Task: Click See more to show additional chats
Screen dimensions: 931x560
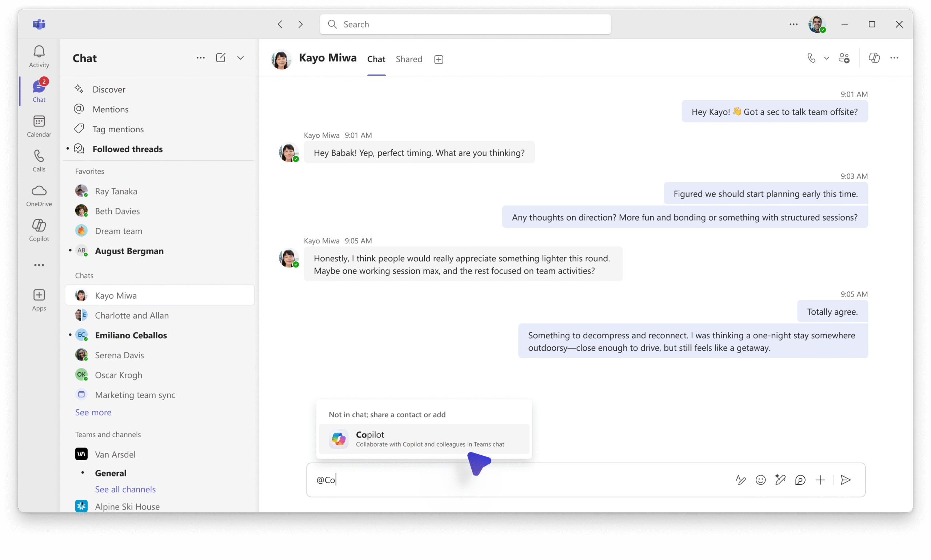Action: pos(93,412)
